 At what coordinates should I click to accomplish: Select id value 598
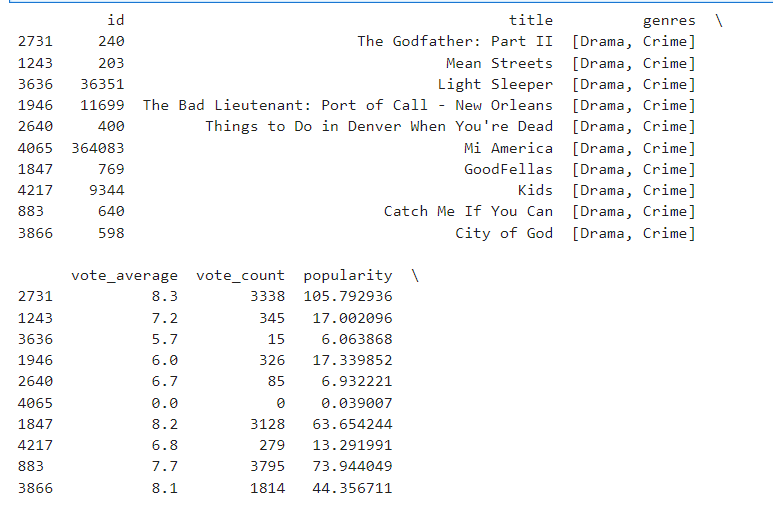tap(111, 233)
